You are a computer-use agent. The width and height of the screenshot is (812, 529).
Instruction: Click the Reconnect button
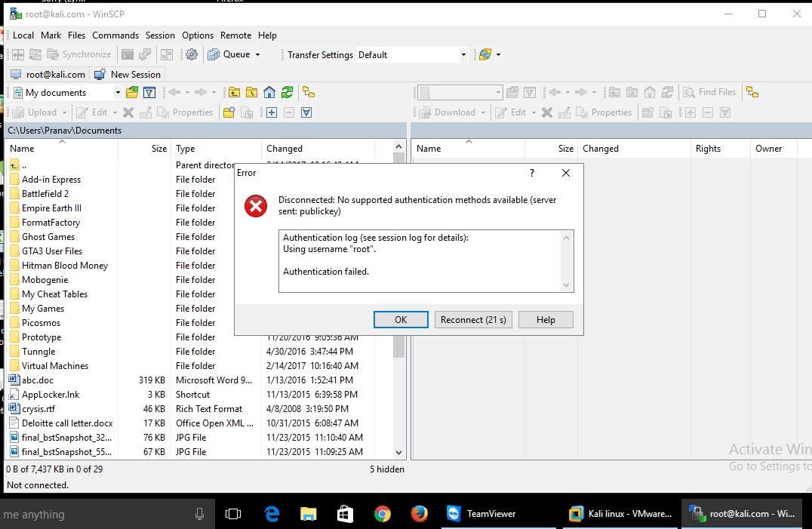[x=473, y=320]
